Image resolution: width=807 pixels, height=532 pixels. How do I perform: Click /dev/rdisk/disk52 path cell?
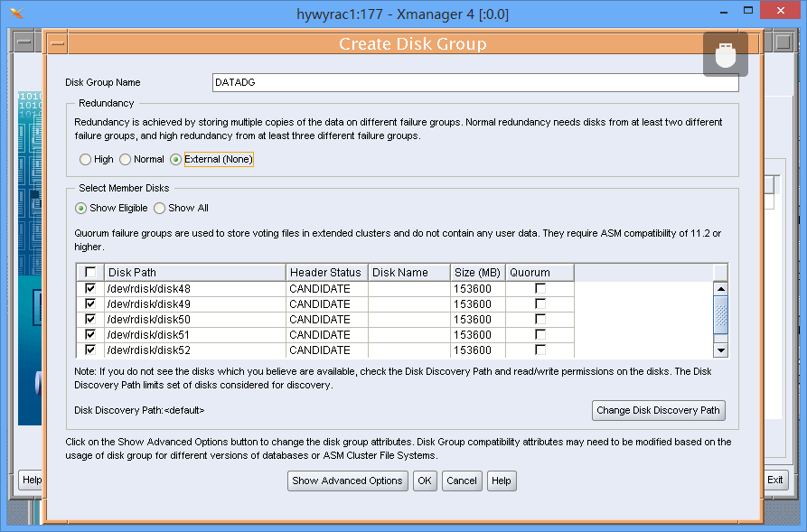coord(195,350)
